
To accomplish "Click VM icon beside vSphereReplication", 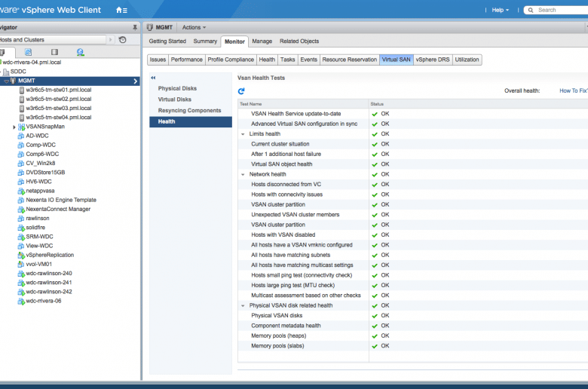I will [x=21, y=255].
